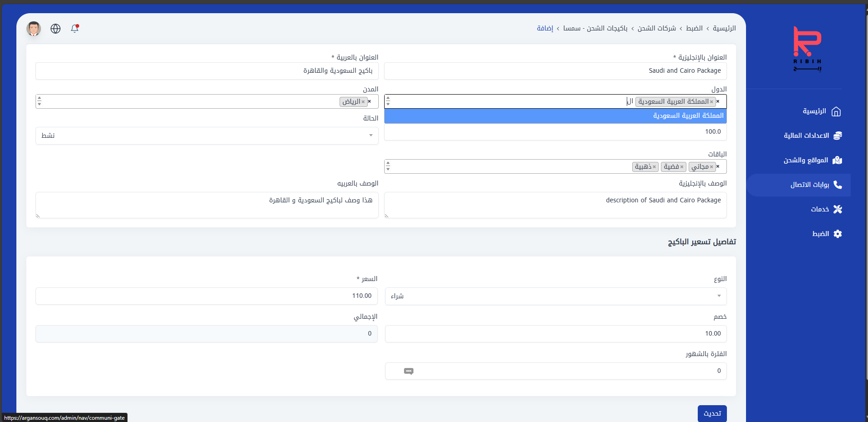868x422 pixels.
Task: Open the user avatar profile menu
Action: (x=34, y=29)
